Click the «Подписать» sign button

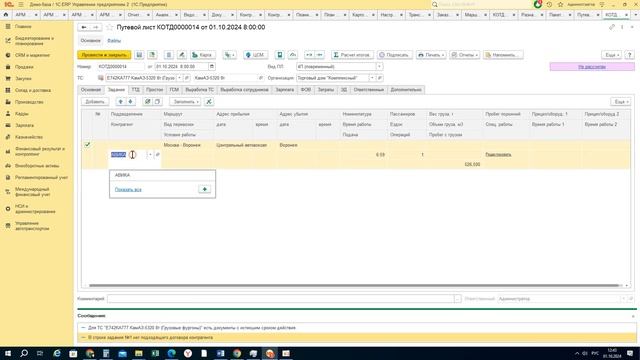(x=394, y=55)
